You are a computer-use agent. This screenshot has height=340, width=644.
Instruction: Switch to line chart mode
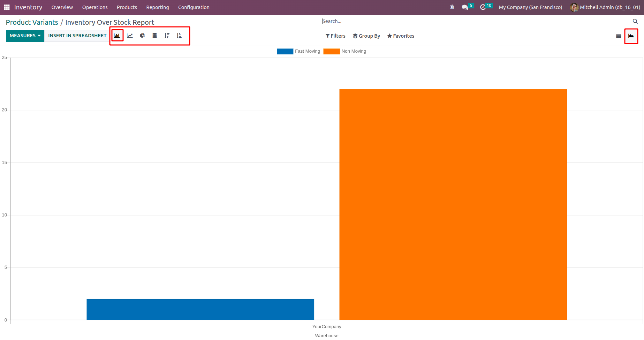[130, 36]
